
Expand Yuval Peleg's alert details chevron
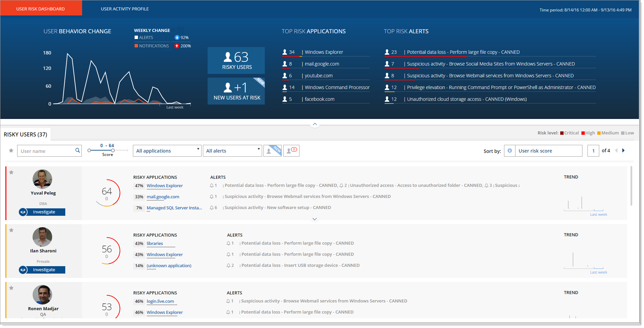pyautogui.click(x=315, y=219)
